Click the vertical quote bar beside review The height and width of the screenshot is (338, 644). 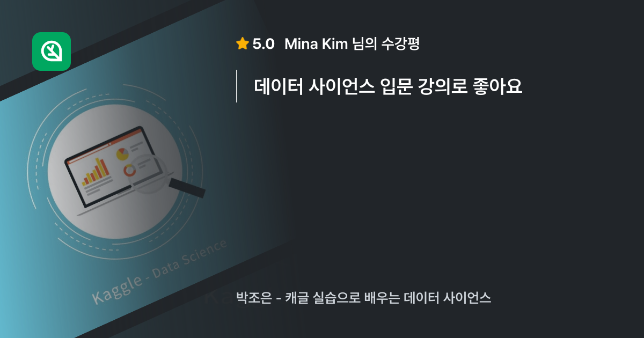[x=237, y=86]
